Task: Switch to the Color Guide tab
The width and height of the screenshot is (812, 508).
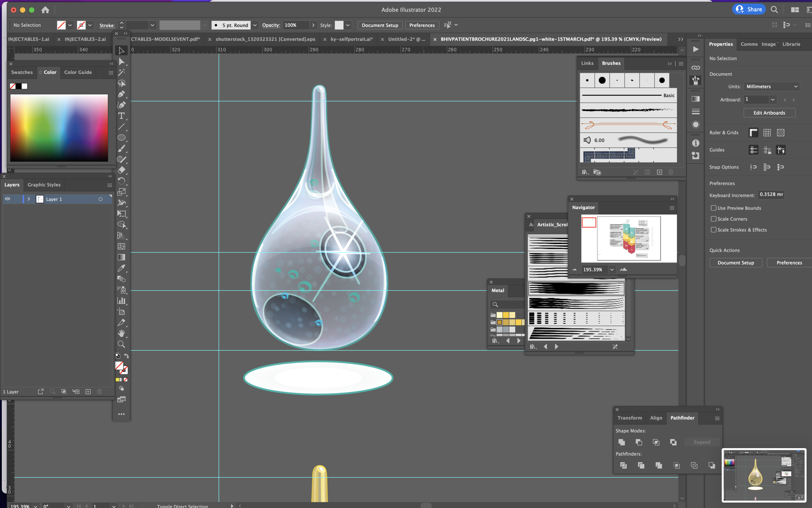Action: [78, 72]
